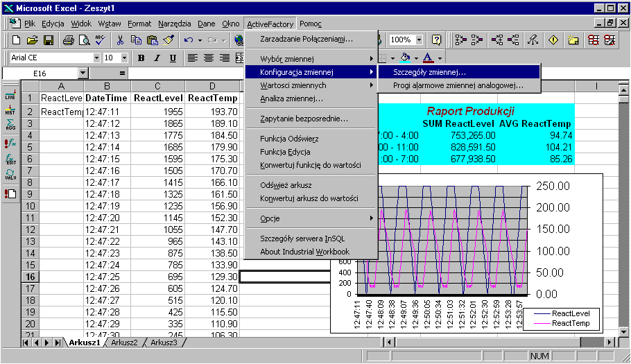Screen dimensions: 631x364
Task: Go to first sheet with tab scroll button
Action: (26, 343)
